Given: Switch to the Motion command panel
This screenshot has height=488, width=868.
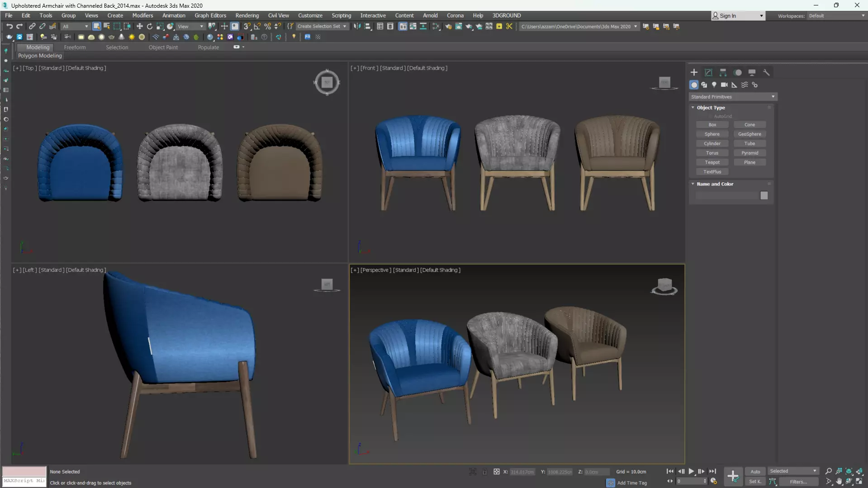Looking at the screenshot, I should [x=738, y=72].
